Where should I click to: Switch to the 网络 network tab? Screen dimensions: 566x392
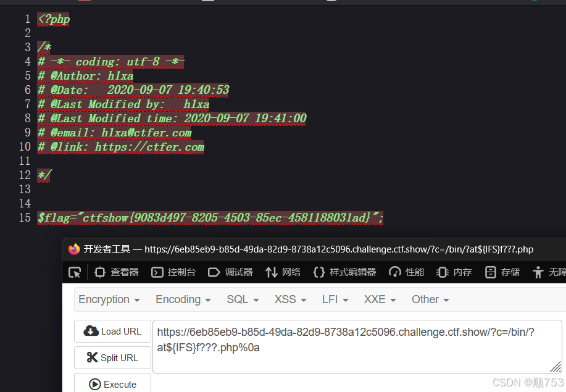tap(283, 272)
